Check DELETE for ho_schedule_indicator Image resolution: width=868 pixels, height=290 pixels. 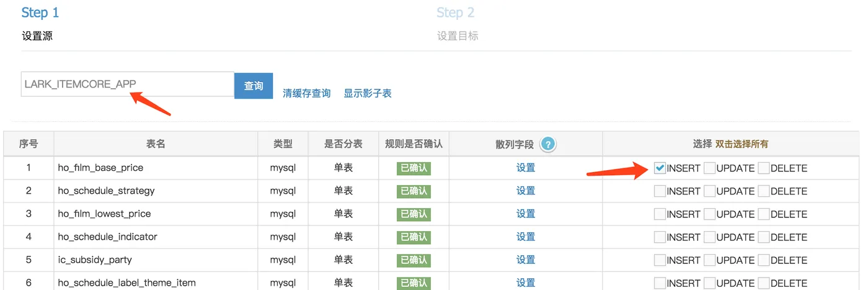(x=763, y=237)
